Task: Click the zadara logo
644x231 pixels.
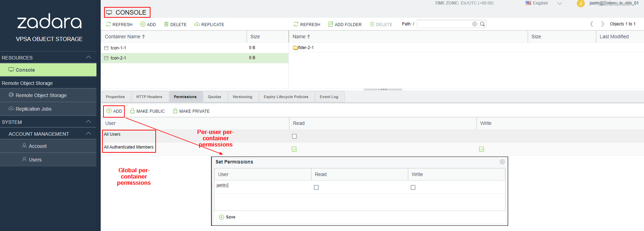Action: [x=49, y=22]
